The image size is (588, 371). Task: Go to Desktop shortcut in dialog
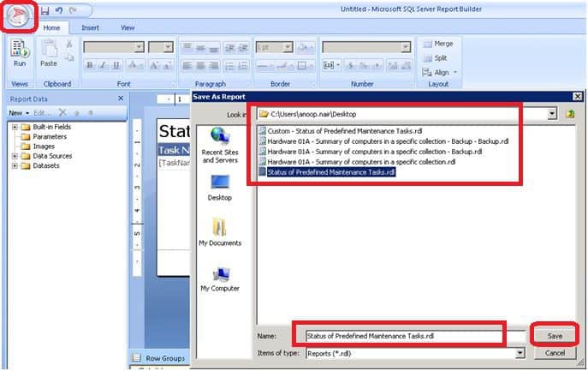tap(220, 188)
